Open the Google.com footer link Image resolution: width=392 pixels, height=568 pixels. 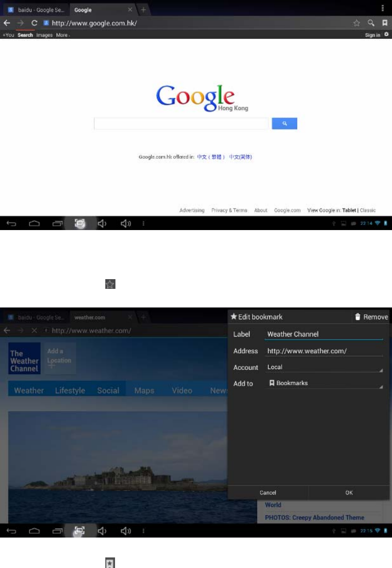point(287,210)
